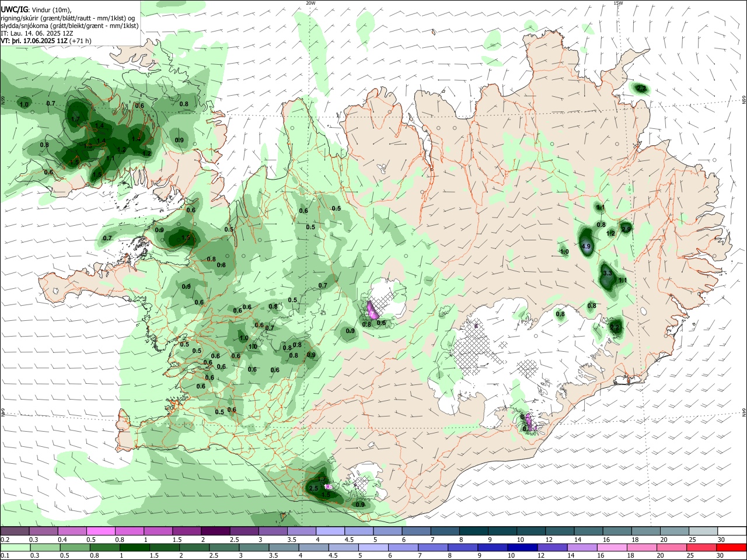Click the 'rigning/skúrir' legend description line
747x560 pixels.
pos(68,18)
